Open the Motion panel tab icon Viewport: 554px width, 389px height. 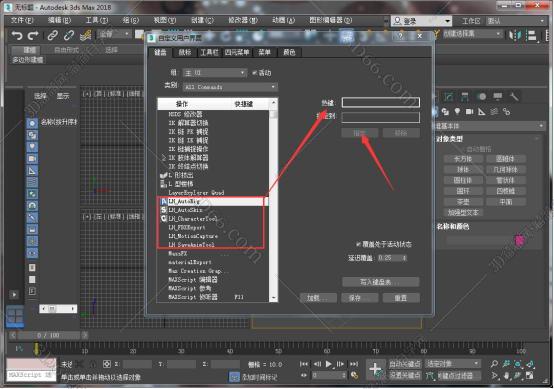tap(482, 96)
